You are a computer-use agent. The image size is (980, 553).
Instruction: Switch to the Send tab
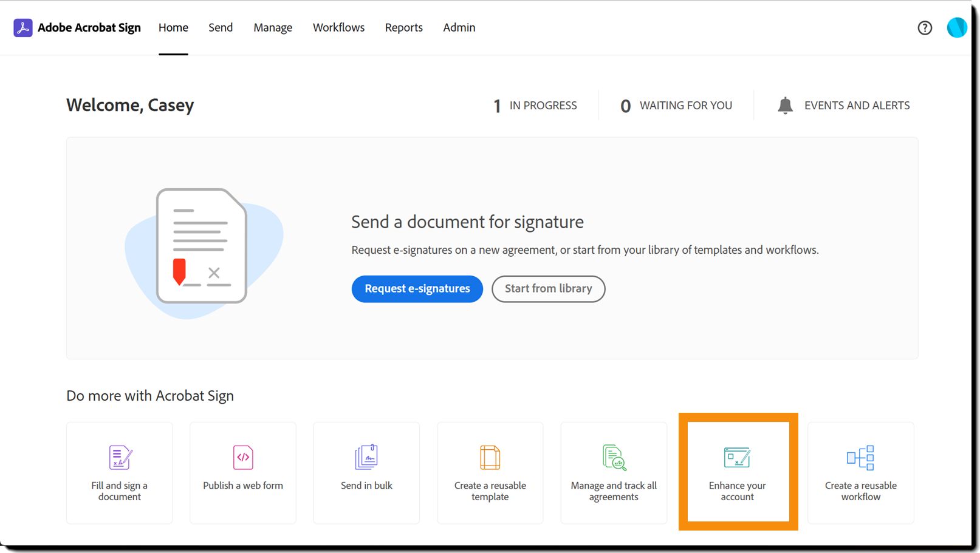[x=221, y=28]
